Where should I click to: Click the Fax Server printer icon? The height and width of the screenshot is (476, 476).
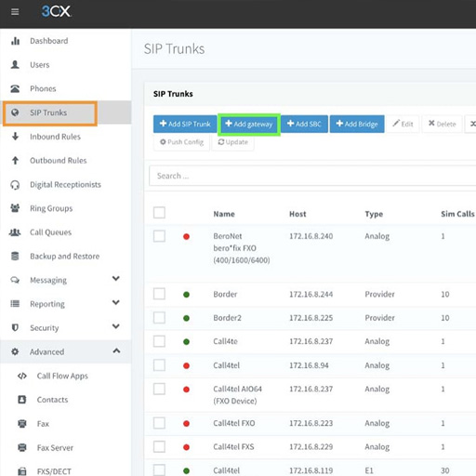tap(22, 447)
